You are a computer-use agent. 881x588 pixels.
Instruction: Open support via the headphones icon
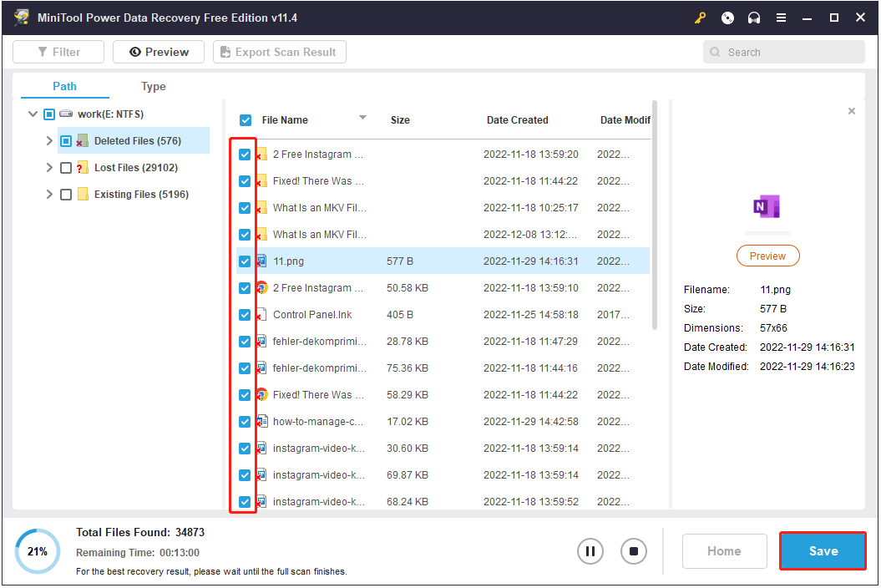pos(754,18)
